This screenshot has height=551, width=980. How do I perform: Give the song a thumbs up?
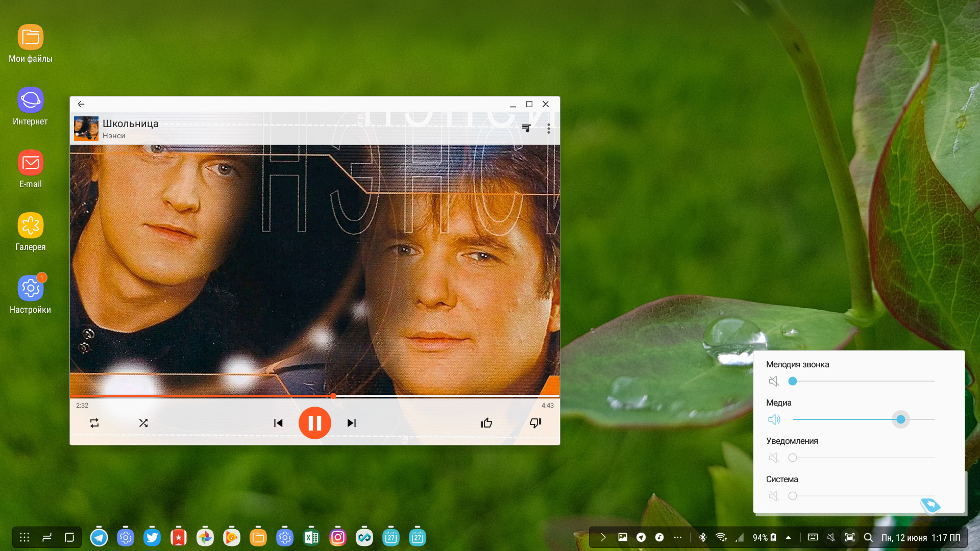click(486, 423)
